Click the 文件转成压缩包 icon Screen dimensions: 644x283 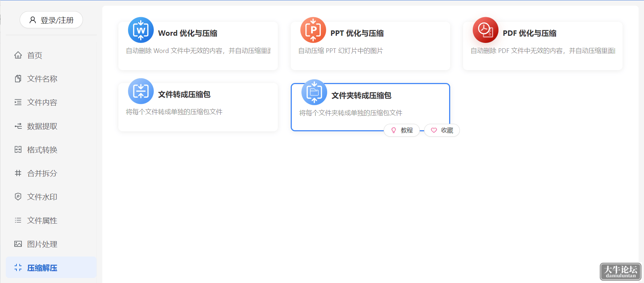tap(141, 91)
